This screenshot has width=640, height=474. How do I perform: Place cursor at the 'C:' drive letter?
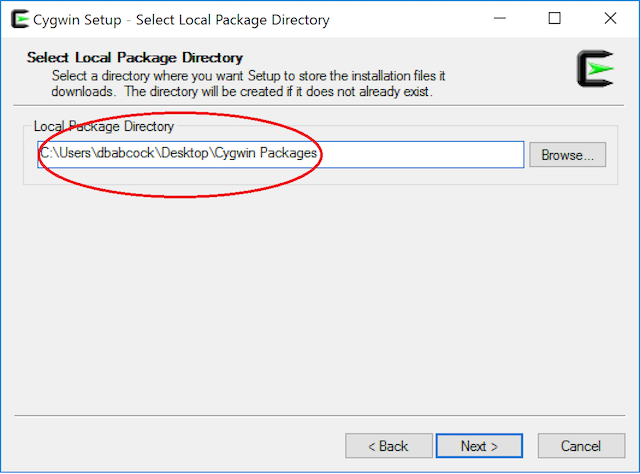(x=46, y=154)
